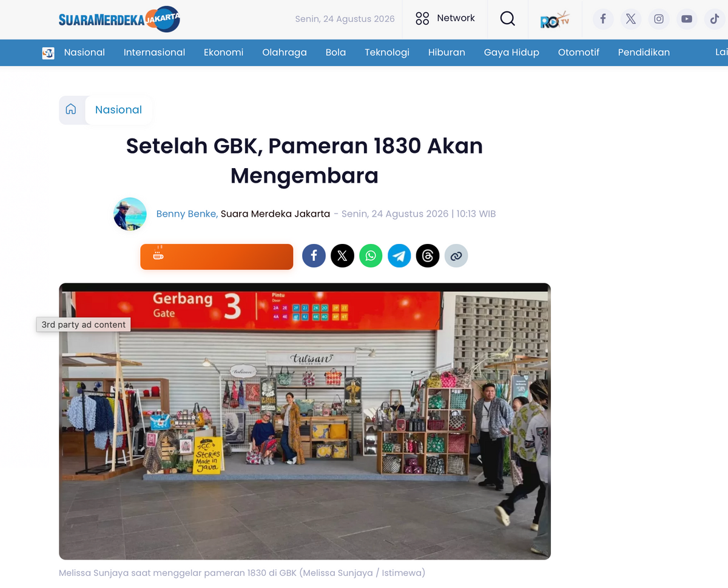Open the Otomotif section
Viewport: 728px width, 588px height.
(579, 52)
